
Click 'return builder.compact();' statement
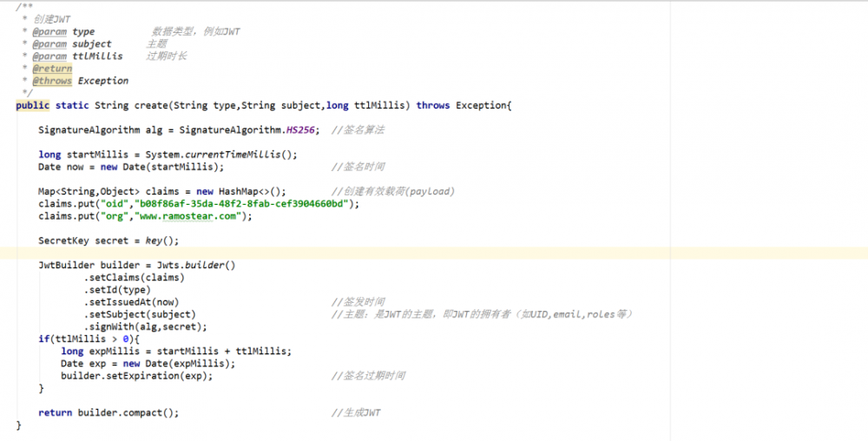(x=108, y=412)
